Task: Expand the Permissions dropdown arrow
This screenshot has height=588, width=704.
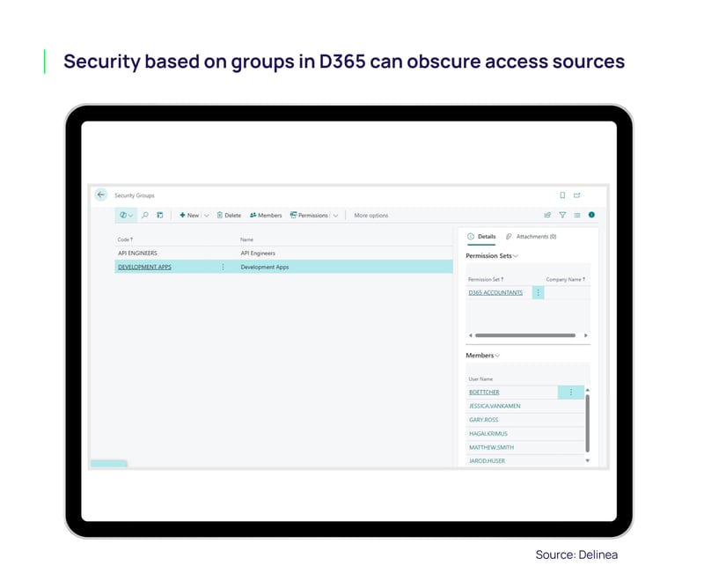Action: [x=335, y=216]
